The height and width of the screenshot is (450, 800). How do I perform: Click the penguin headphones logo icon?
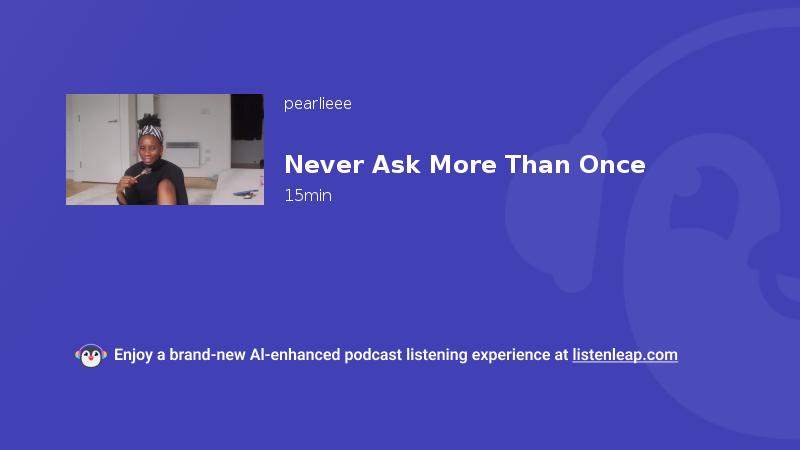pos(91,356)
